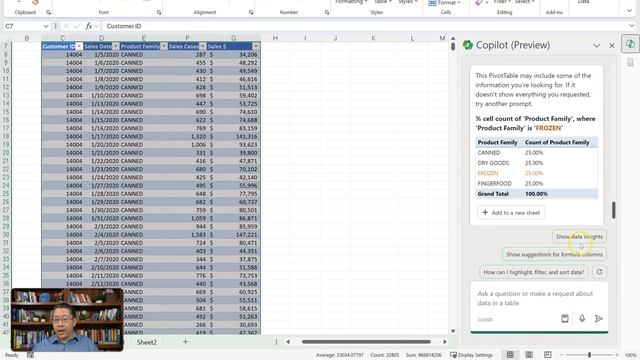Open the Format dropdown in Cells group

444,3
